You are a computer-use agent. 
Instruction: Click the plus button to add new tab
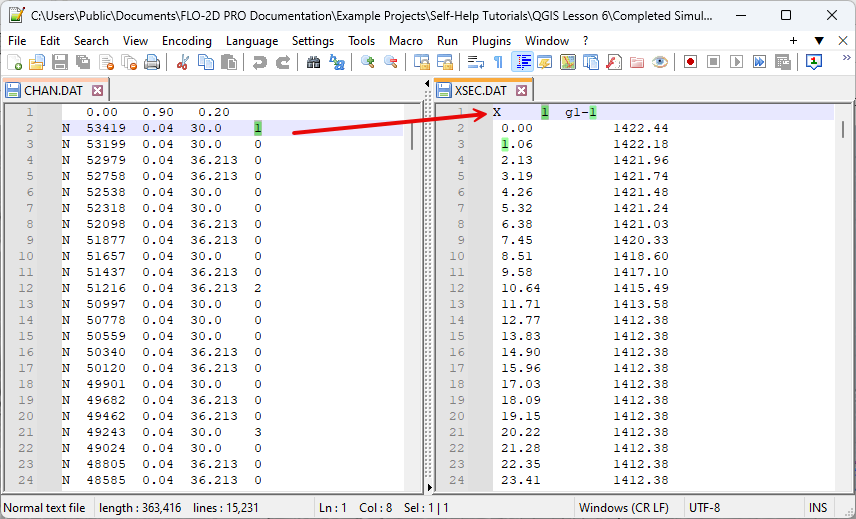(x=793, y=41)
